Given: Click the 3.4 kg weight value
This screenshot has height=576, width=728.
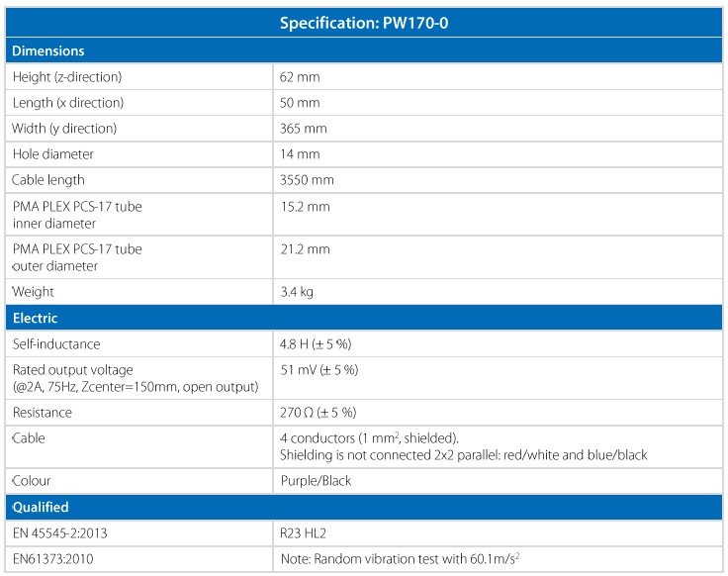Looking at the screenshot, I should (298, 292).
